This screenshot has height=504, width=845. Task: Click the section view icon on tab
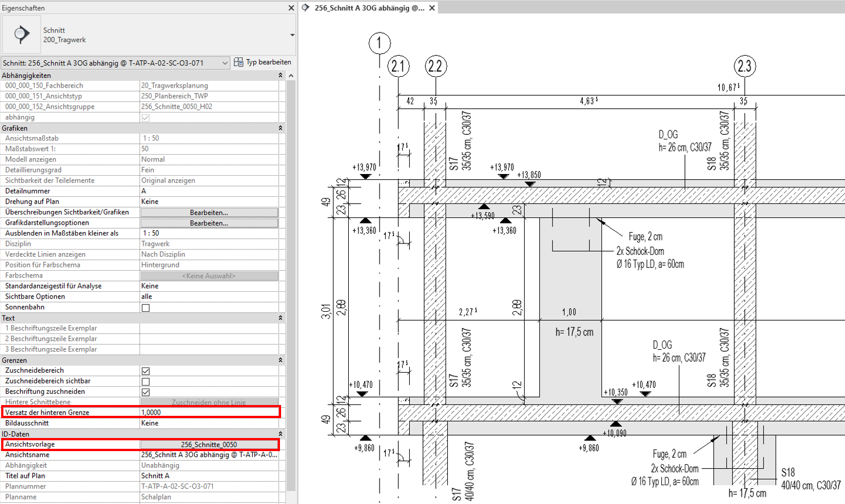click(306, 8)
